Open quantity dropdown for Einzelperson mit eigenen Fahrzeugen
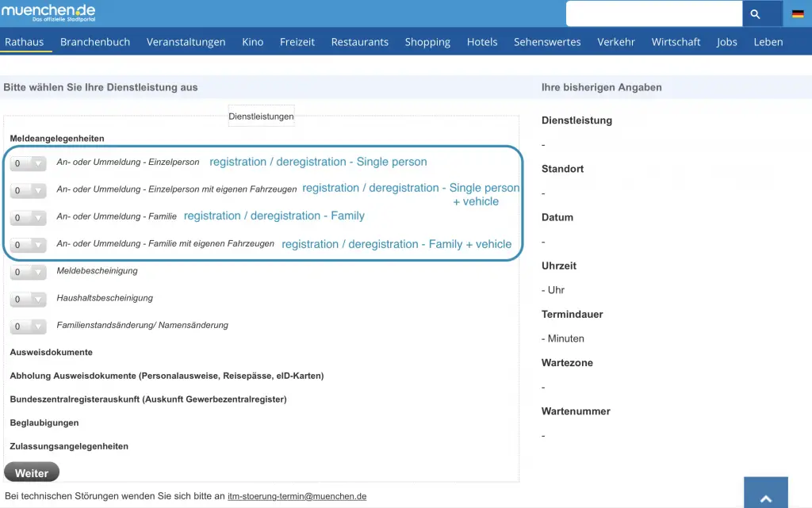Screen dimensions: 812x508 pyautogui.click(x=28, y=190)
